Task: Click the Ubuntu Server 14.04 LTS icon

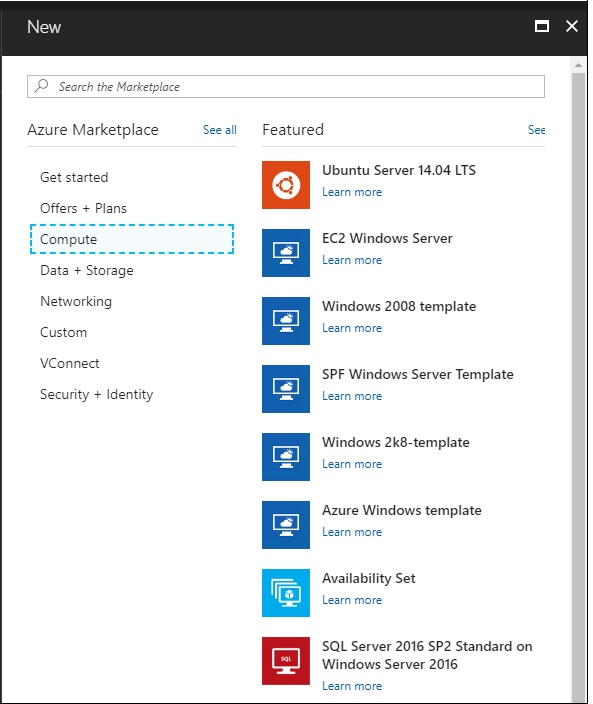Action: pos(286,185)
